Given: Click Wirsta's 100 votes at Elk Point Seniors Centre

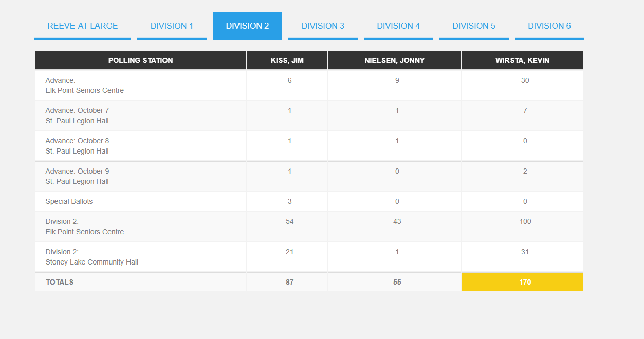Looking at the screenshot, I should coord(525,221).
